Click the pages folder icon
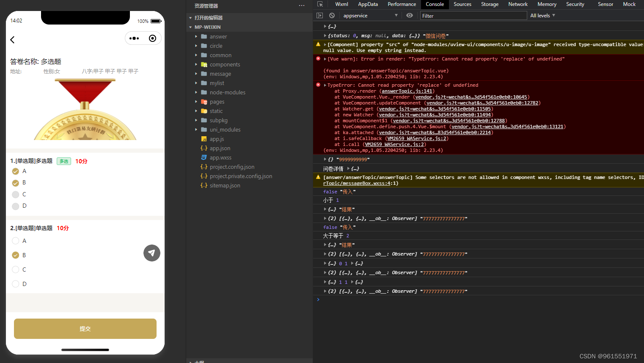 tap(204, 102)
